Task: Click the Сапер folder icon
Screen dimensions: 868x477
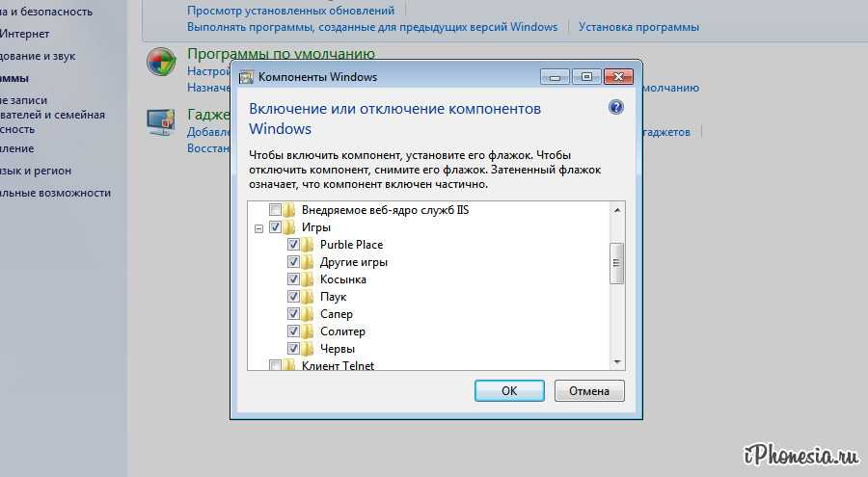Action: coord(308,314)
